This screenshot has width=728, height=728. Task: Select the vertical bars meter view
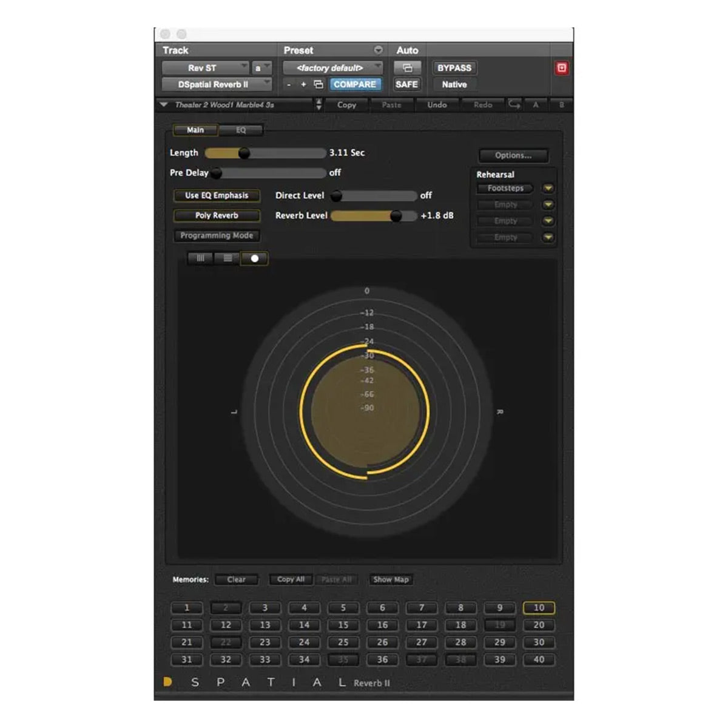(x=200, y=258)
